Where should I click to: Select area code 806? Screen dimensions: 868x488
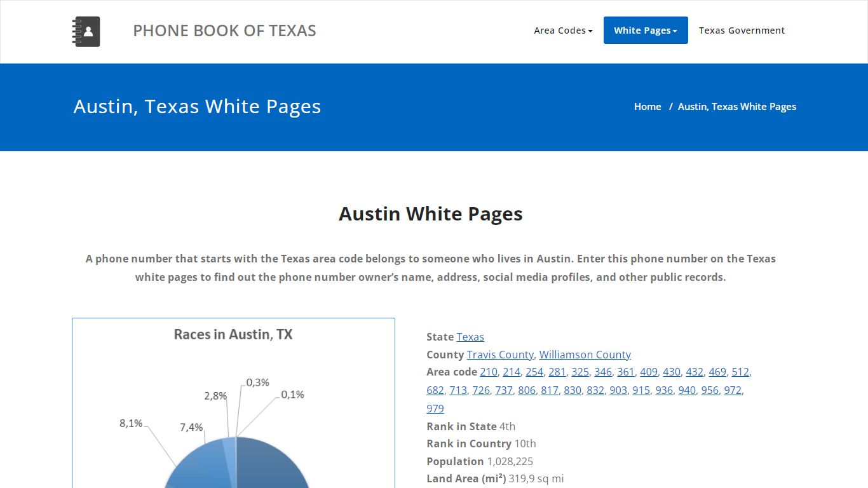(x=527, y=390)
